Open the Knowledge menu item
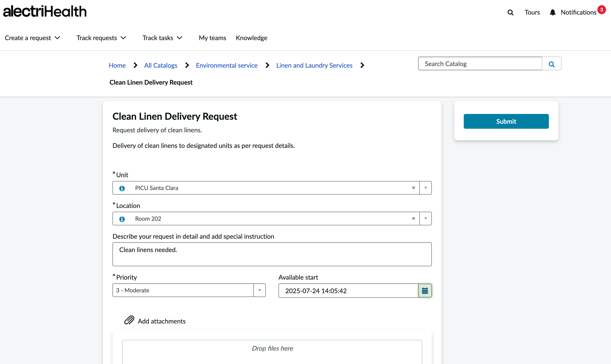The width and height of the screenshot is (611, 364). click(252, 38)
